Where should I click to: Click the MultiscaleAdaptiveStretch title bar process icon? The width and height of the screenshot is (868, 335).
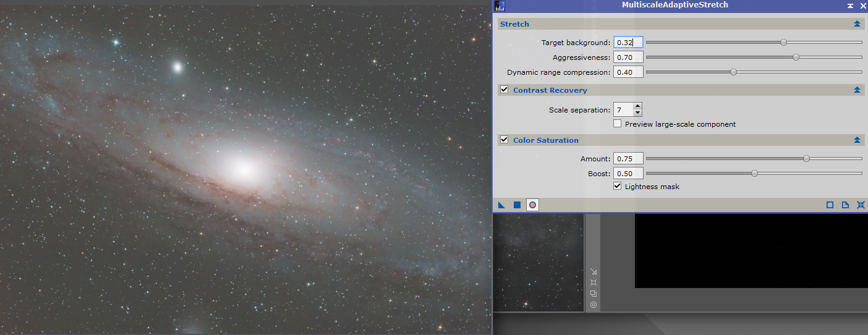coord(500,6)
